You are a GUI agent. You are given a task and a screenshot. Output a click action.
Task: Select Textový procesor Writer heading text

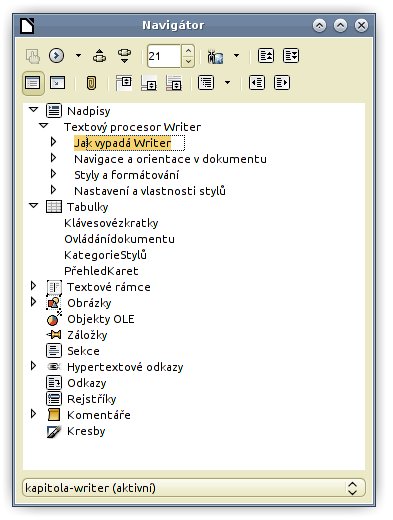click(133, 127)
